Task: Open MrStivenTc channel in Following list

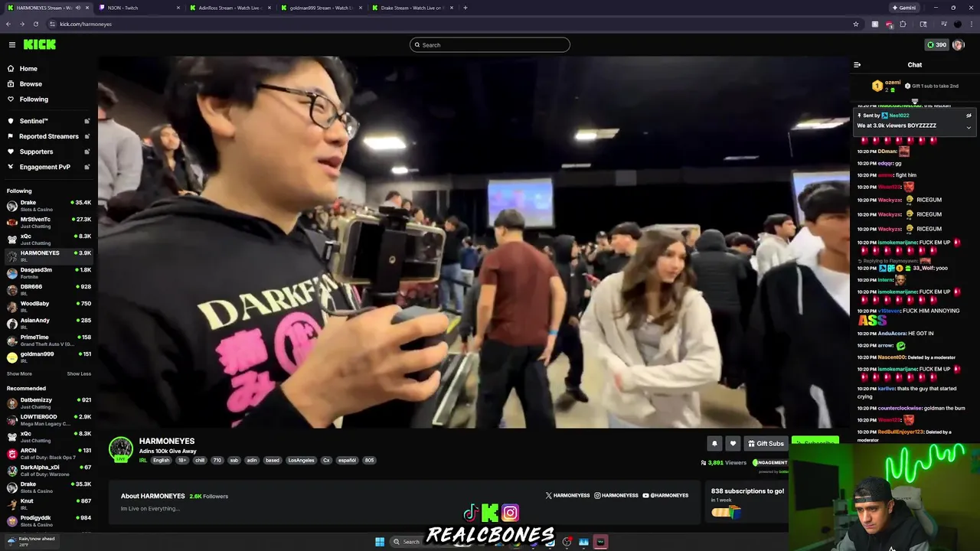Action: pyautogui.click(x=49, y=223)
